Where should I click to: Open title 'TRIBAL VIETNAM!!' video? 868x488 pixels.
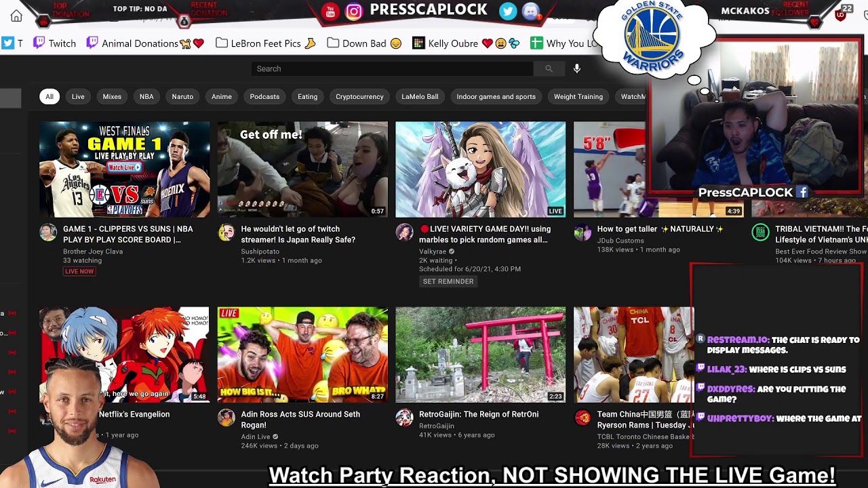[821, 234]
